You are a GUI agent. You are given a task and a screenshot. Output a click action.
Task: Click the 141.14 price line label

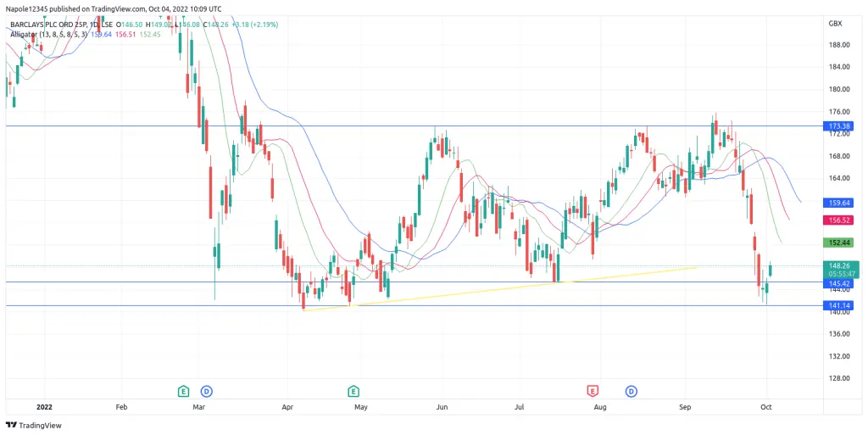tap(838, 305)
